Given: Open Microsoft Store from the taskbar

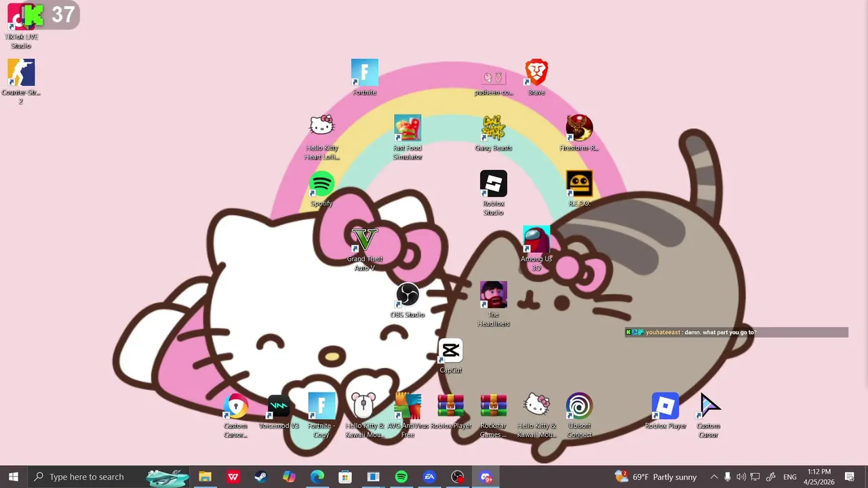Looking at the screenshot, I should click(345, 476).
